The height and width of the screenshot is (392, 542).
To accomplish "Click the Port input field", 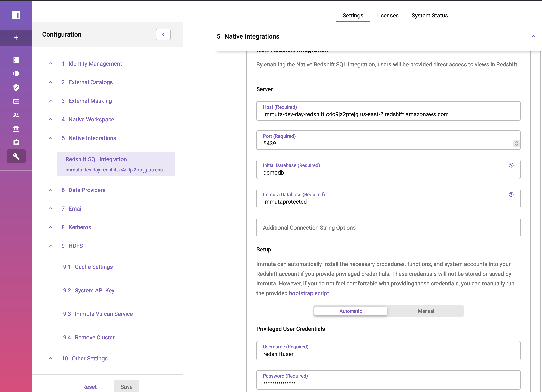I will click(388, 140).
